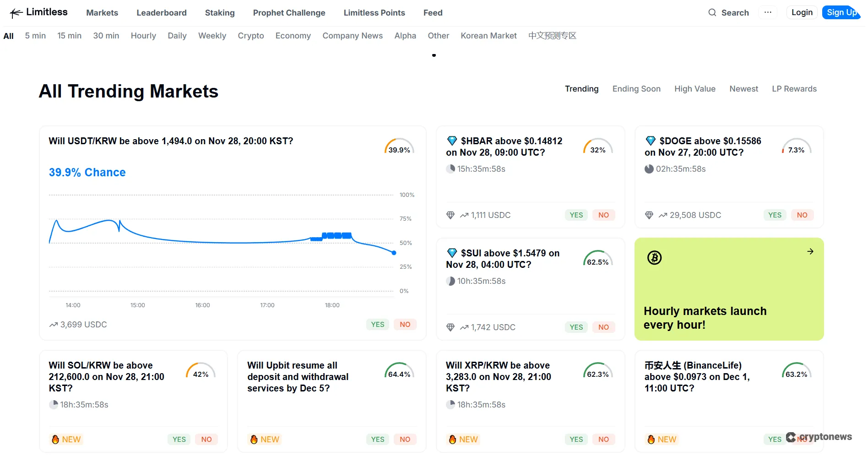The image size is (868, 456).
Task: Open the XRP/KRW above 3,283.0 market card
Action: [498, 377]
